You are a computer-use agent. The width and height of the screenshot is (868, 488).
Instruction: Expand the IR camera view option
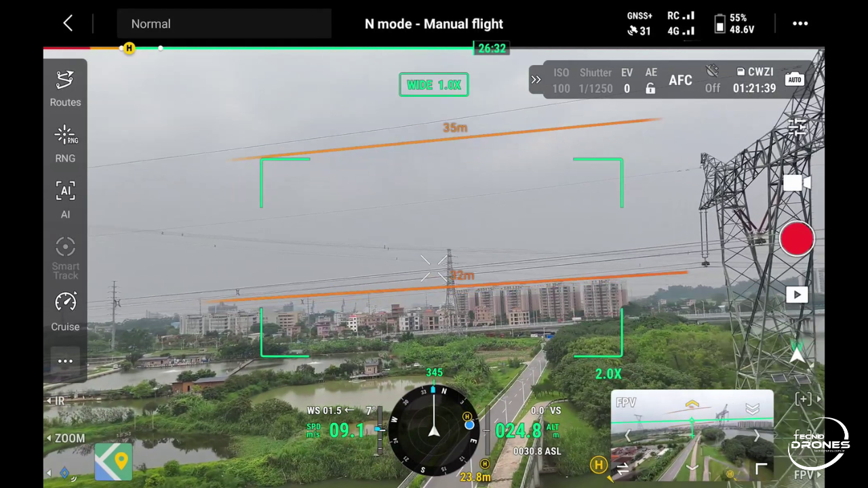click(x=56, y=401)
